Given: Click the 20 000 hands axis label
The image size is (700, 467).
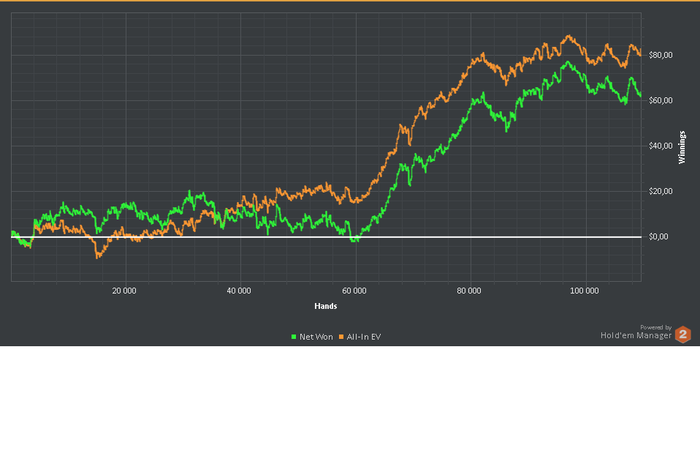Looking at the screenshot, I should (124, 291).
